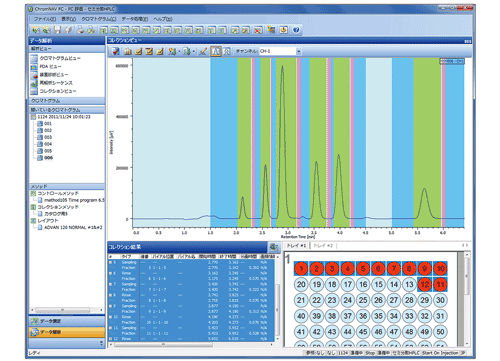This screenshot has height=361, width=500.
Task: Click the orange download-arrow icon beside help
Action: pyautogui.click(x=283, y=30)
